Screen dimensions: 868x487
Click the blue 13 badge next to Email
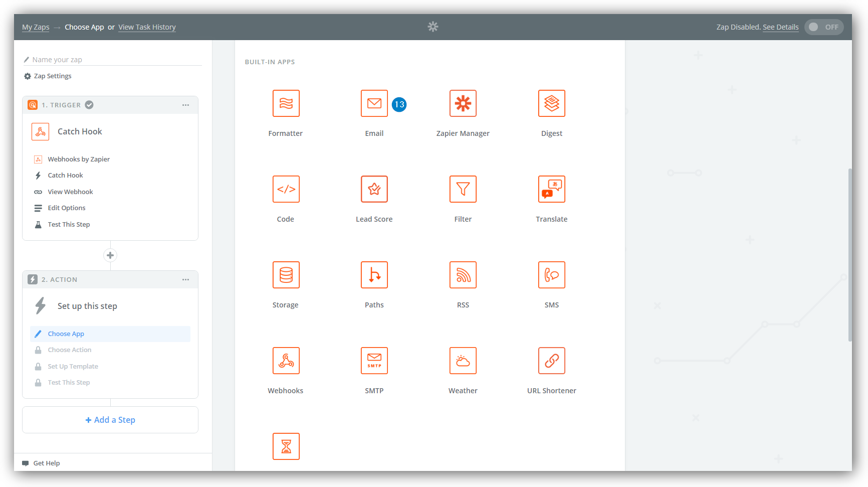pos(399,104)
